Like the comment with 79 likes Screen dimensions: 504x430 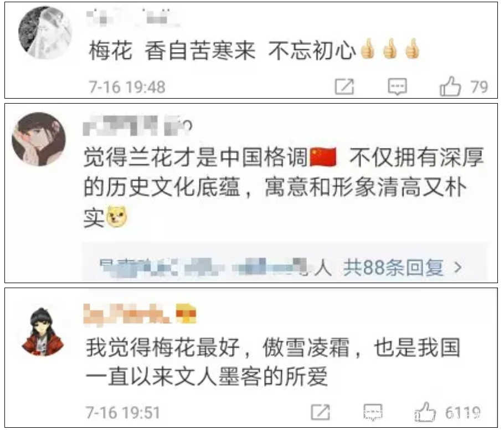coord(450,86)
